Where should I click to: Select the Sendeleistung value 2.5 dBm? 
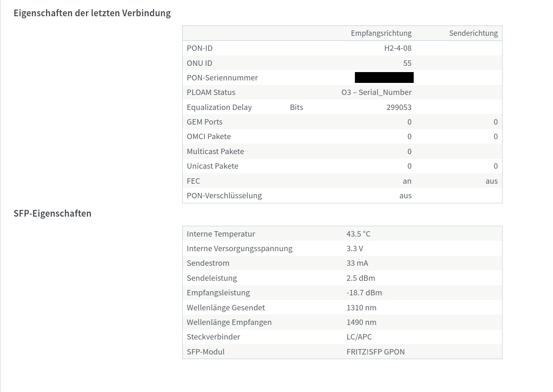coord(361,278)
